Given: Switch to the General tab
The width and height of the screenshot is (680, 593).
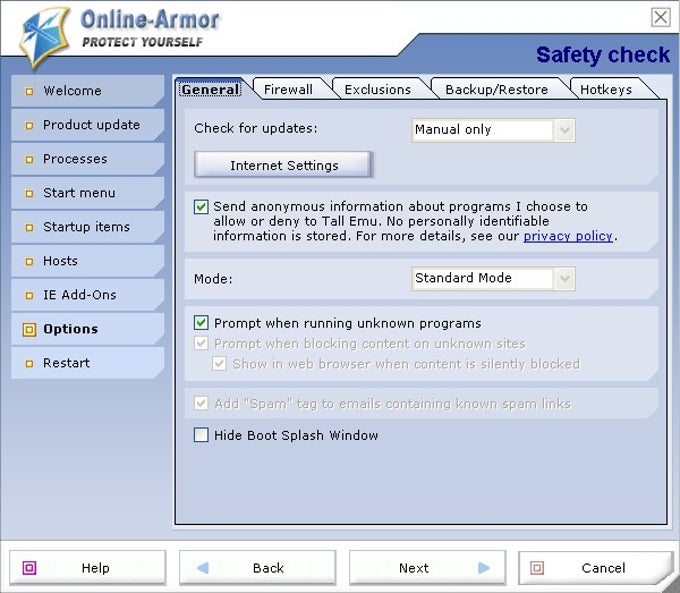Looking at the screenshot, I should (x=210, y=89).
